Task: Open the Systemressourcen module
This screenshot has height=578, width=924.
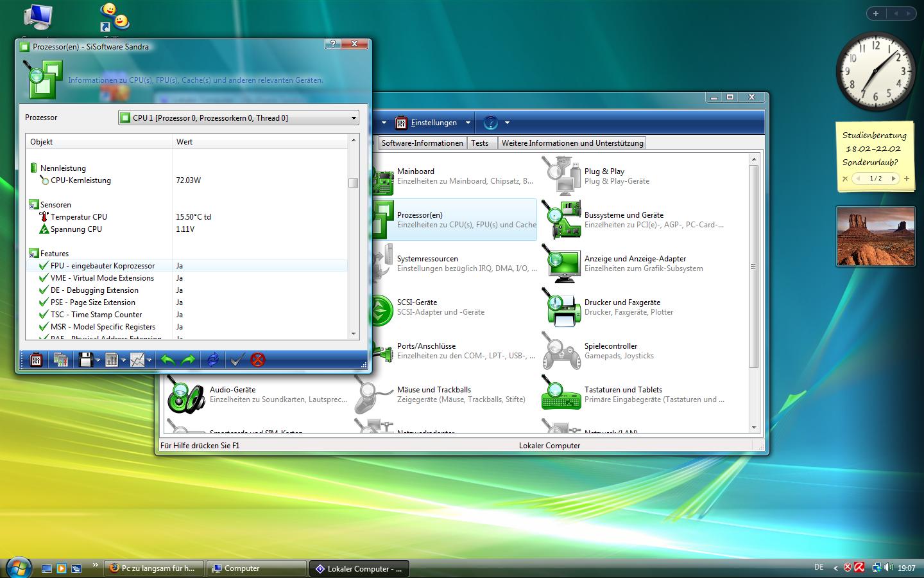Action: point(455,264)
